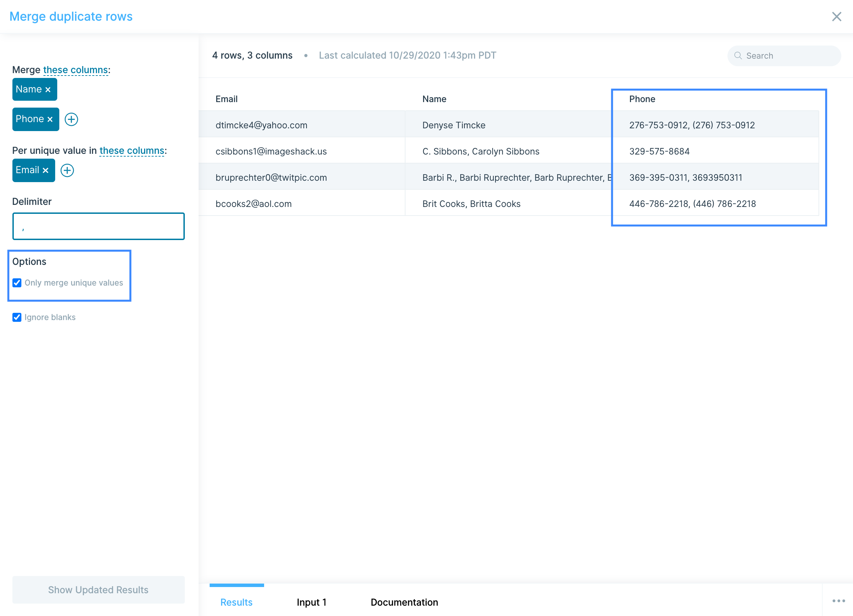Select phone cell 276-753-0912, (276) 753-0912

(715, 125)
